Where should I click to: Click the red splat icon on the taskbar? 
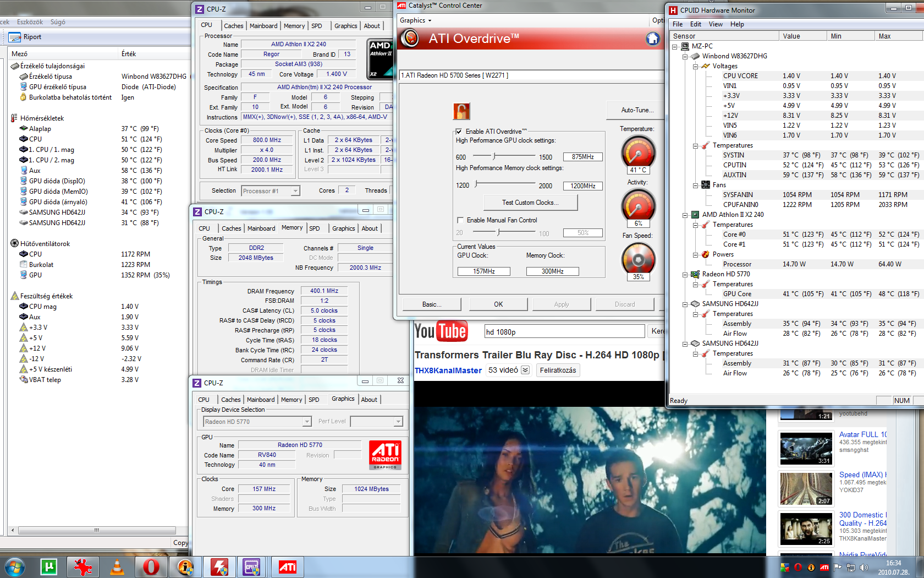[83, 567]
